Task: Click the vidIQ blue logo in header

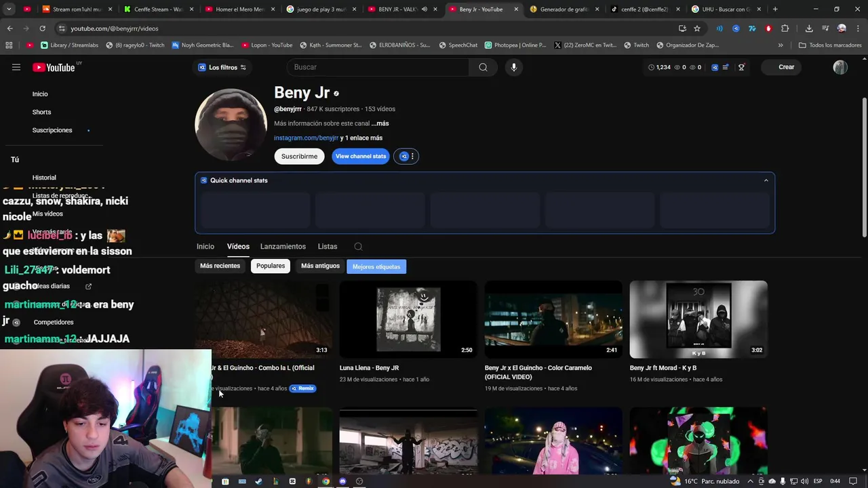Action: coord(715,67)
